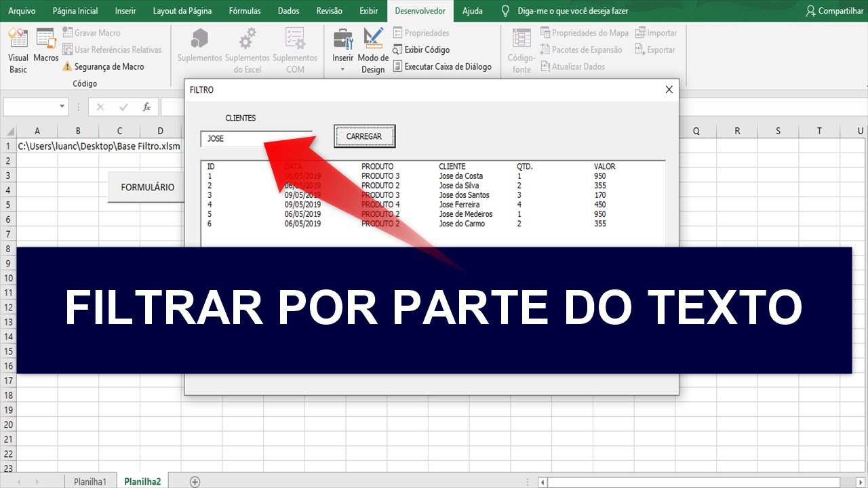Close the FILTRO dialog
The height and width of the screenshot is (488, 868).
coord(669,89)
